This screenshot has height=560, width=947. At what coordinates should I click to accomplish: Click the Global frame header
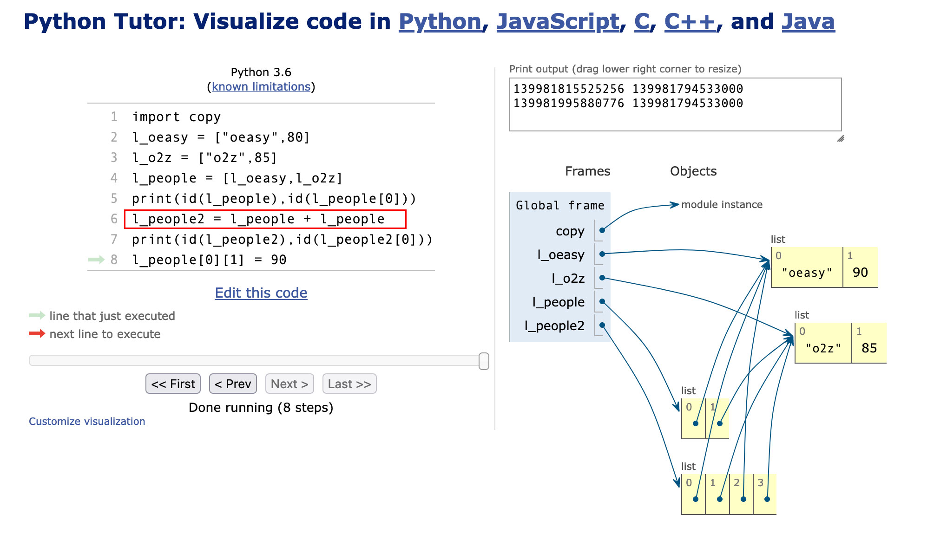pyautogui.click(x=560, y=205)
